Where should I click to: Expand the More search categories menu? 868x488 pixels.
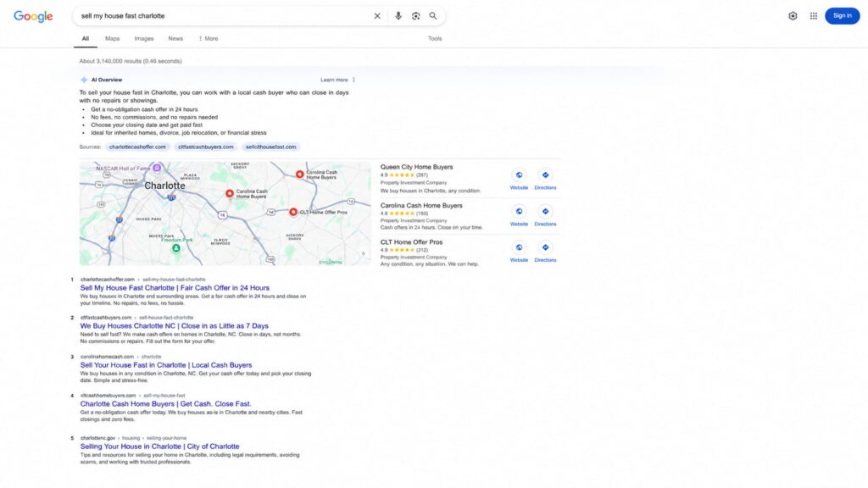(x=209, y=39)
